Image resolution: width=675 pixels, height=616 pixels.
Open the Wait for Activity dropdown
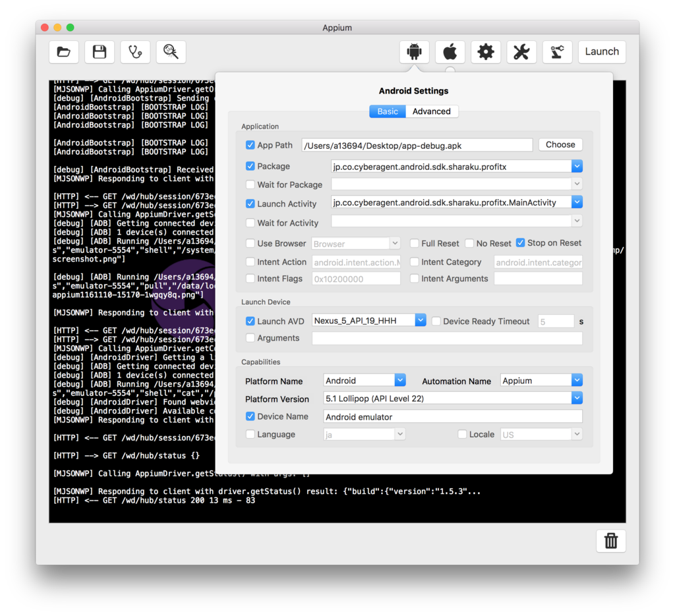tap(577, 221)
